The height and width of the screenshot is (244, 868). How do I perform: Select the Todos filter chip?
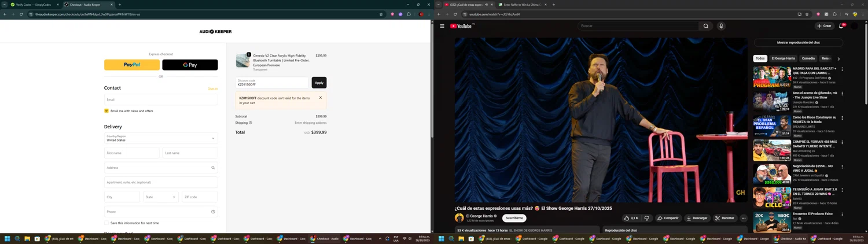tap(760, 58)
